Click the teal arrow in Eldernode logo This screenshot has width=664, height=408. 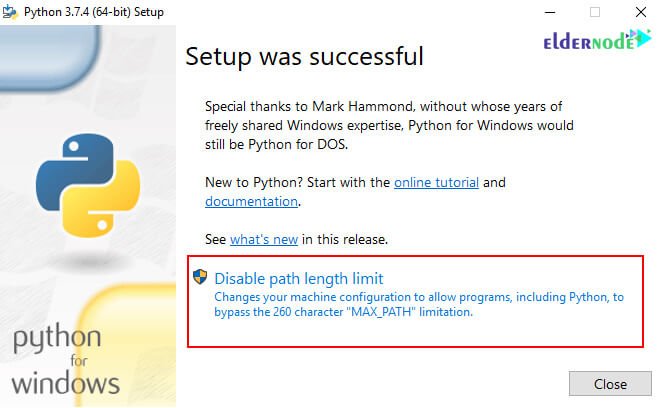coord(643,38)
